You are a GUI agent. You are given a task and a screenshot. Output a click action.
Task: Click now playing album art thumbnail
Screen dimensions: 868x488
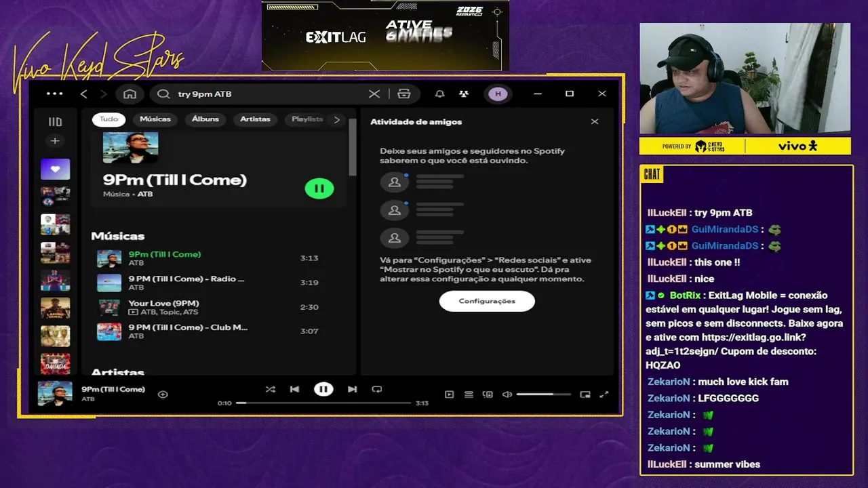55,394
